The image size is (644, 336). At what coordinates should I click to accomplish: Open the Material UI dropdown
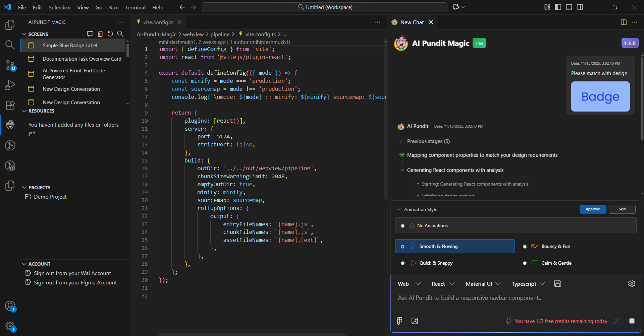coord(482,283)
